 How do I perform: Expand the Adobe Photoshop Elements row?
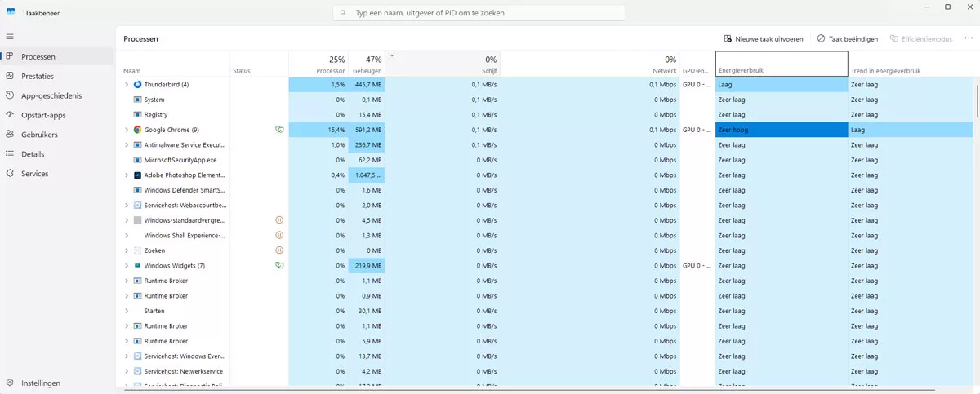127,175
